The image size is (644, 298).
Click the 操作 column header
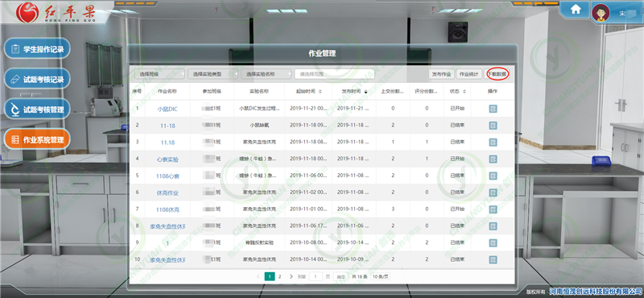493,91
